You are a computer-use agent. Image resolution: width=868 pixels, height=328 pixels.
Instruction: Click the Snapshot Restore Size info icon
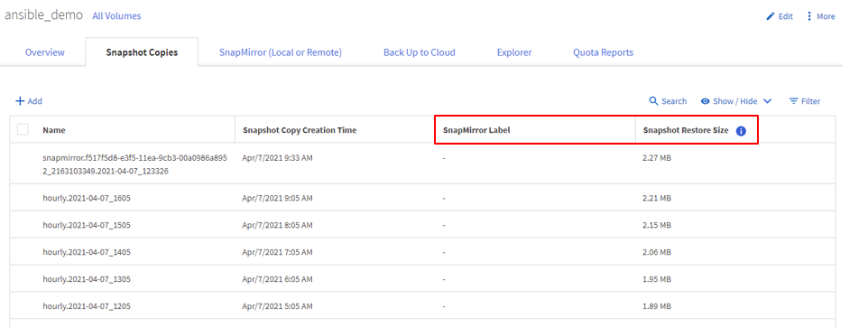(x=741, y=131)
